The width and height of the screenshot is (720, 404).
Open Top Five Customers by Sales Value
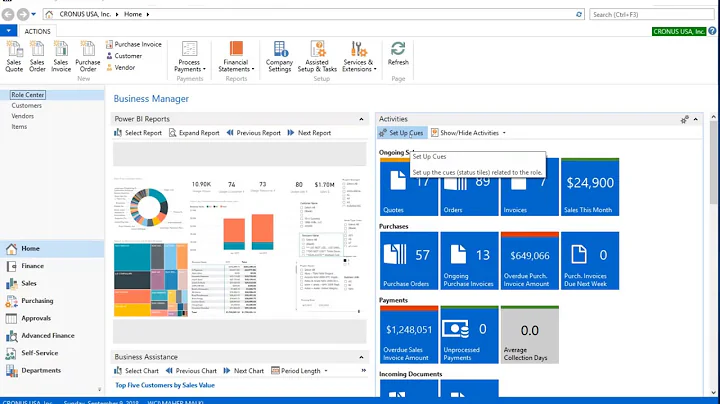coord(165,385)
